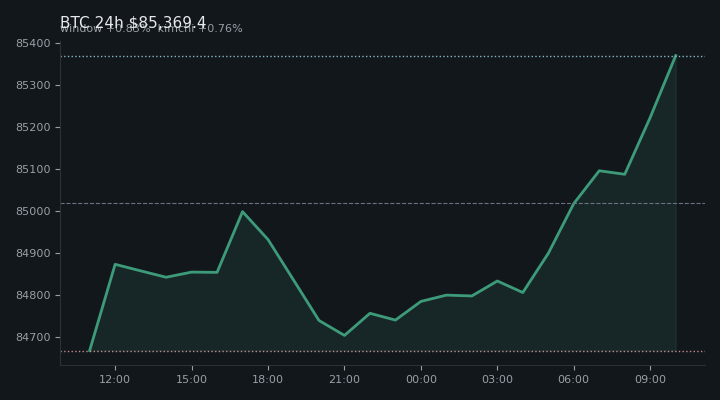
Task: Click the price line peak near 85000
Action: pyautogui.click(x=242, y=212)
